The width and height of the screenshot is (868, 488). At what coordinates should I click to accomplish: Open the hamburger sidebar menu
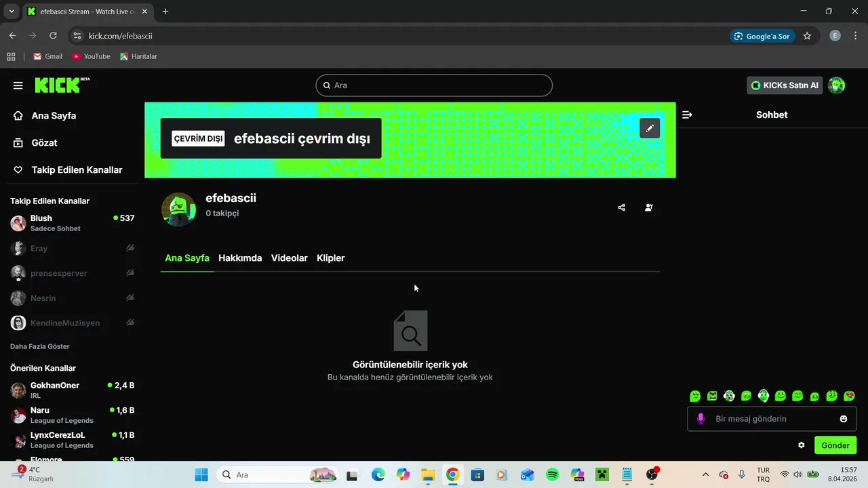[18, 85]
